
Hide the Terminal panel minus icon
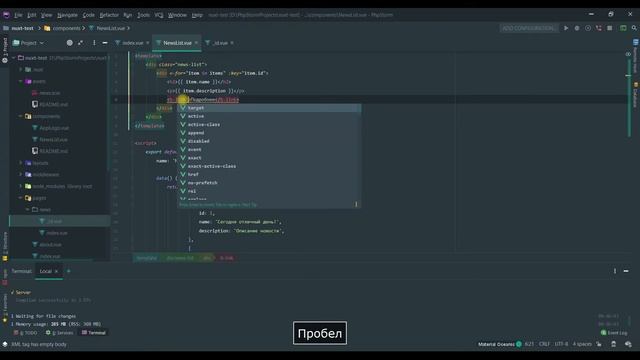pos(626,271)
